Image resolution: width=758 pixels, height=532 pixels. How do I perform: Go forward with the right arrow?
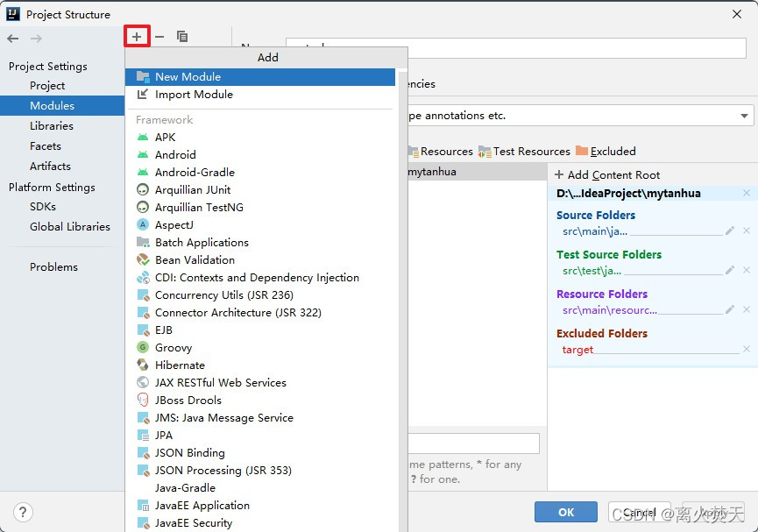[36, 39]
